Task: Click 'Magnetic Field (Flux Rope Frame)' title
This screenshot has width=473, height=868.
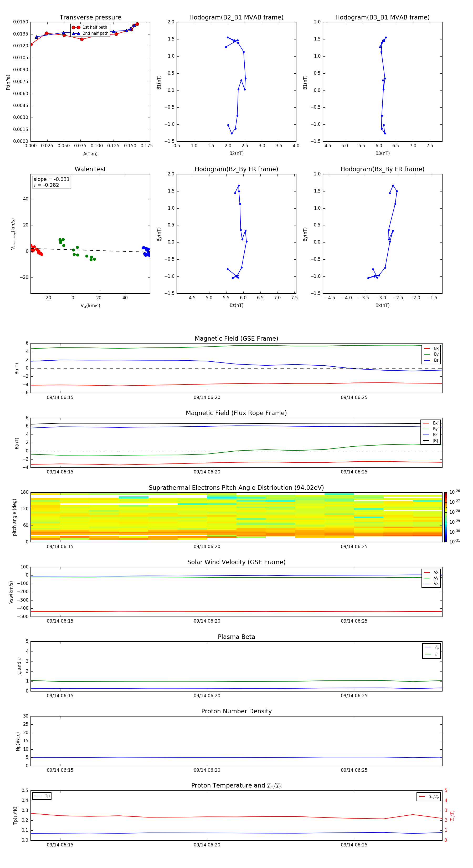Action: pos(236,413)
